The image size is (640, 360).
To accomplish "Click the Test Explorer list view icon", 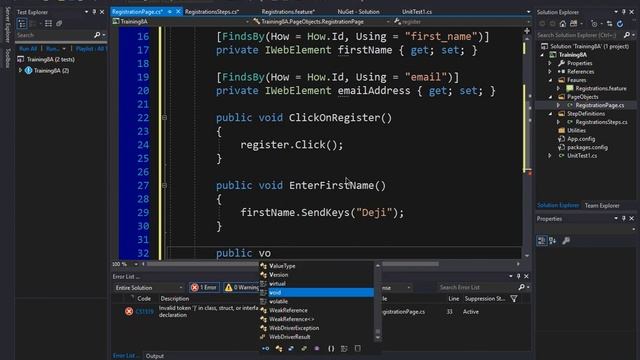I will click(48, 24).
